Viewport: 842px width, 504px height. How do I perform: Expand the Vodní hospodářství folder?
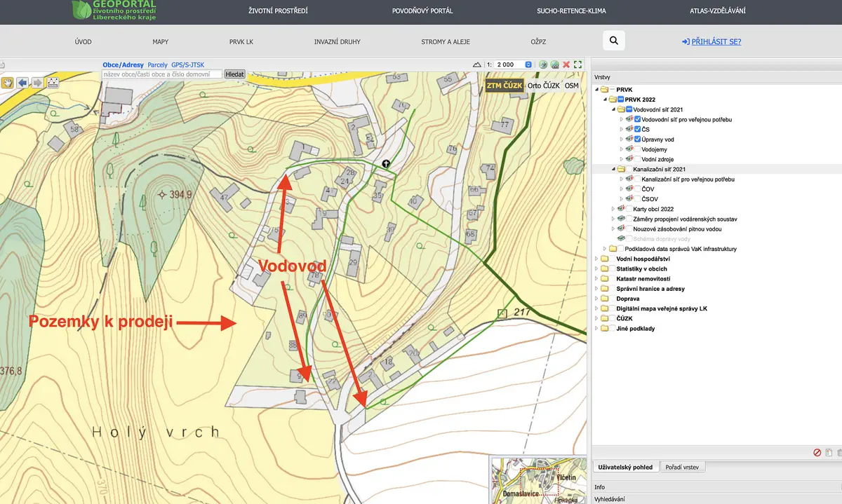pos(596,259)
